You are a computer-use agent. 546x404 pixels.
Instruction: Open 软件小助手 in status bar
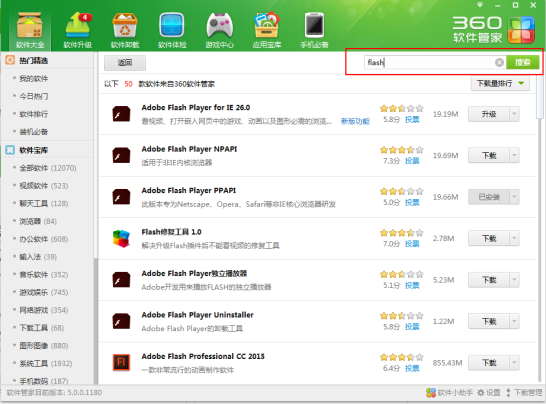coord(449,393)
